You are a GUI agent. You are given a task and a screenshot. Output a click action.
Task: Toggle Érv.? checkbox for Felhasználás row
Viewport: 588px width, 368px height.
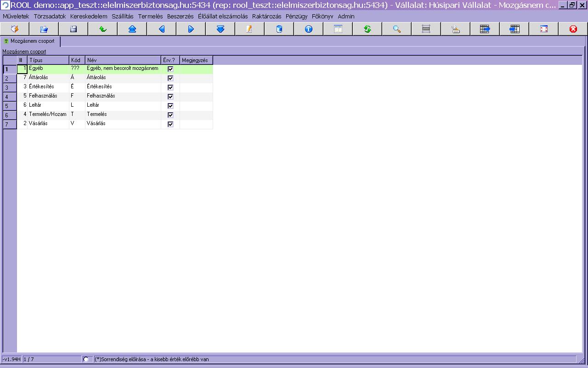pos(170,97)
